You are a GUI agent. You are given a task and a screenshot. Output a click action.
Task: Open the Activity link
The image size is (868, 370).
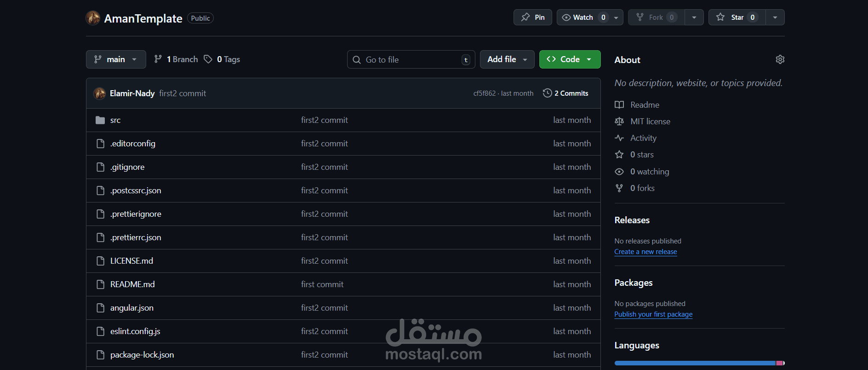(x=643, y=138)
